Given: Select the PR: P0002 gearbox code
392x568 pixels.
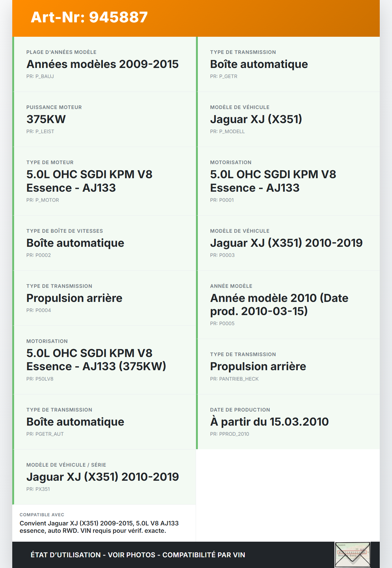Looking at the screenshot, I should [39, 255].
